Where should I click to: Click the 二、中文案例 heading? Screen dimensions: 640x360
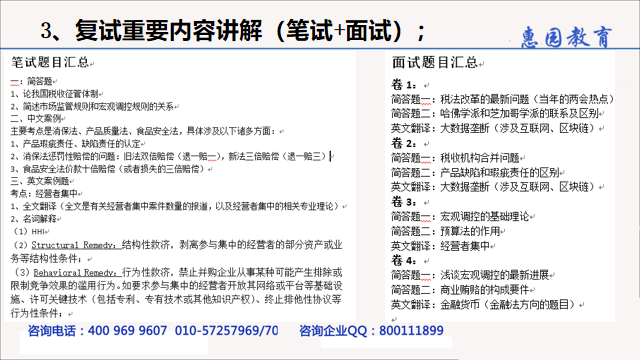tap(36, 118)
